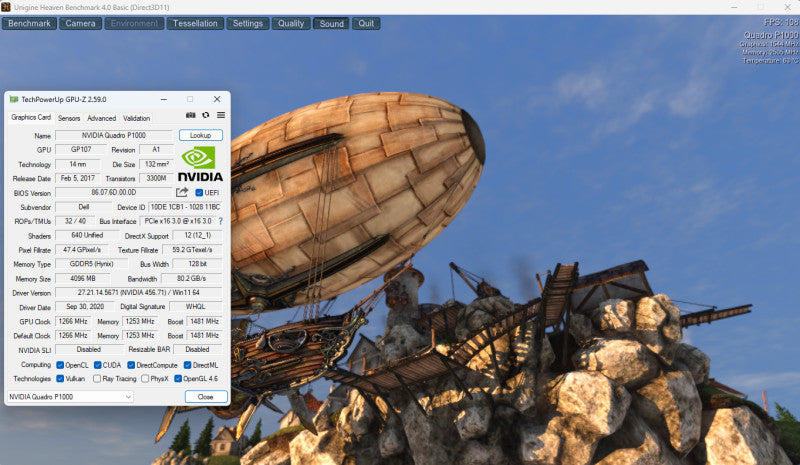Click the Shaders value 640 Unified
This screenshot has width=800, height=465.
87,235
